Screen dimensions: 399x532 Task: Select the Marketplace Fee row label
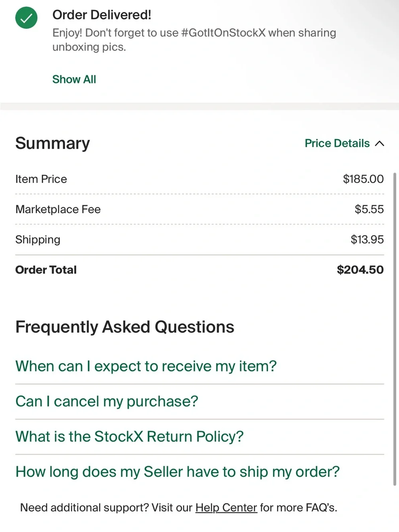coord(58,209)
